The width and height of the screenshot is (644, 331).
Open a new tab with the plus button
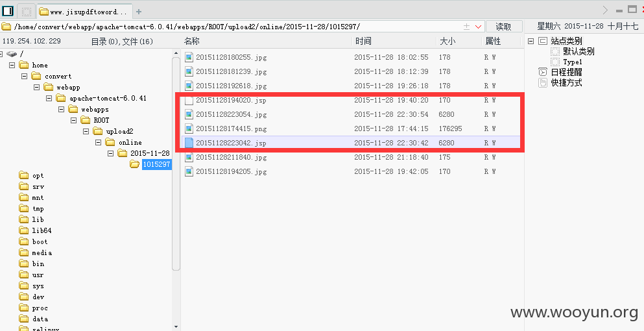click(x=139, y=12)
